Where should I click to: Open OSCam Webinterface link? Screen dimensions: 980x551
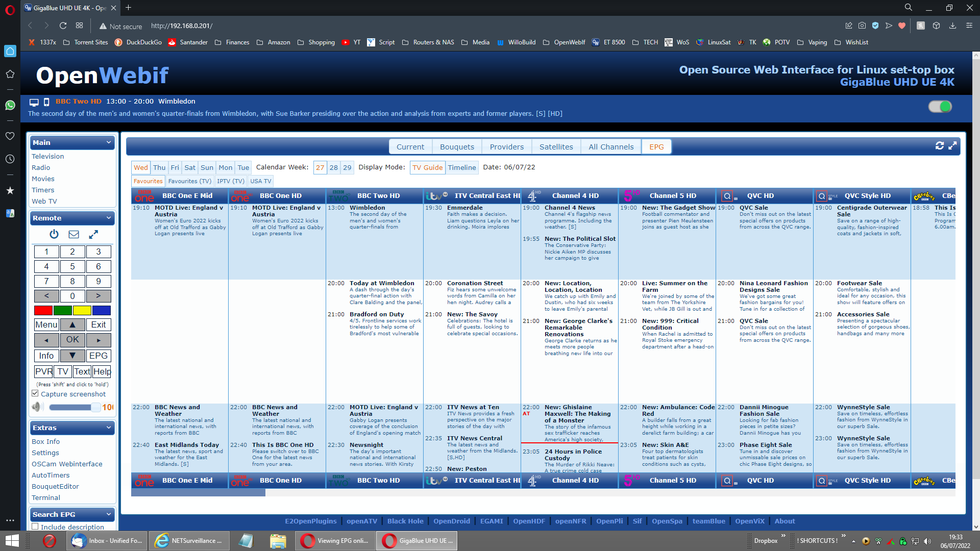(67, 464)
